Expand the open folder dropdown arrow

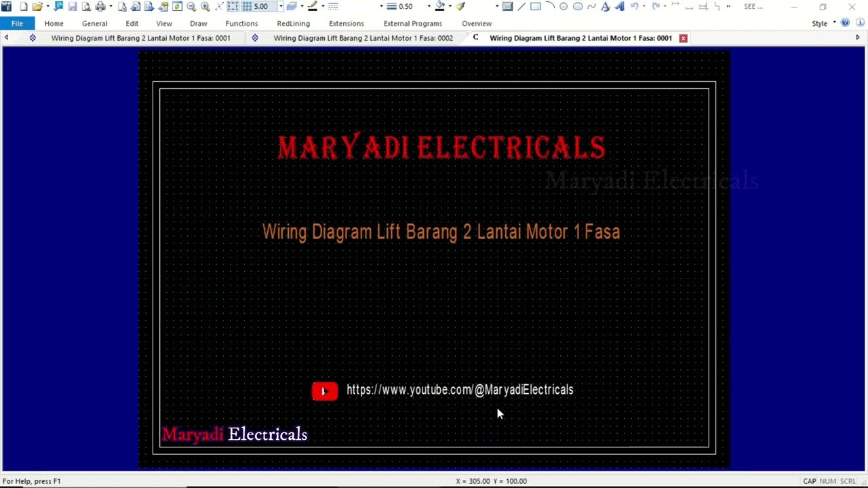tap(47, 6)
